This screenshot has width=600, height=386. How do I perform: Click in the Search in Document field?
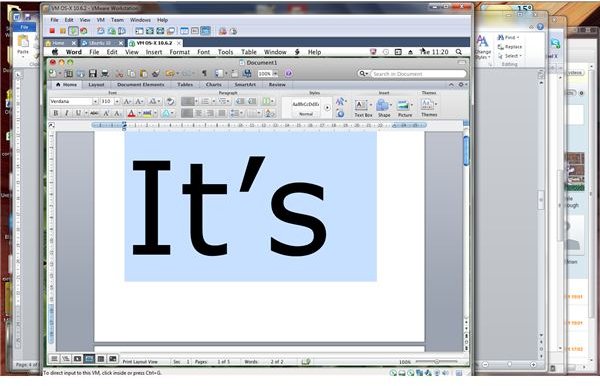(x=418, y=73)
